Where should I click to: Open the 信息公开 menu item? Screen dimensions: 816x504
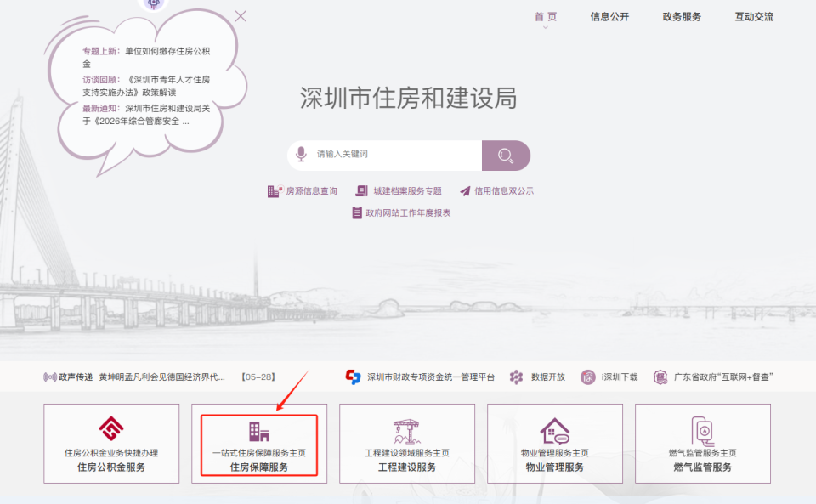609,17
